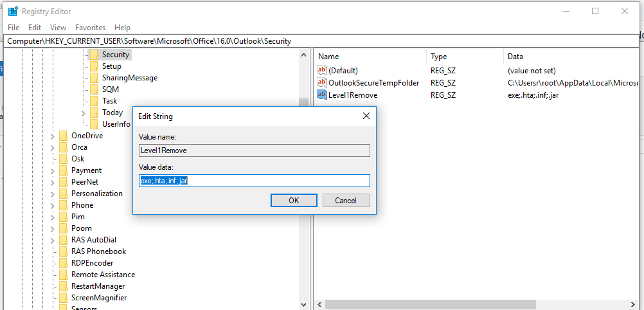Expand the Orca key

pos(52,147)
